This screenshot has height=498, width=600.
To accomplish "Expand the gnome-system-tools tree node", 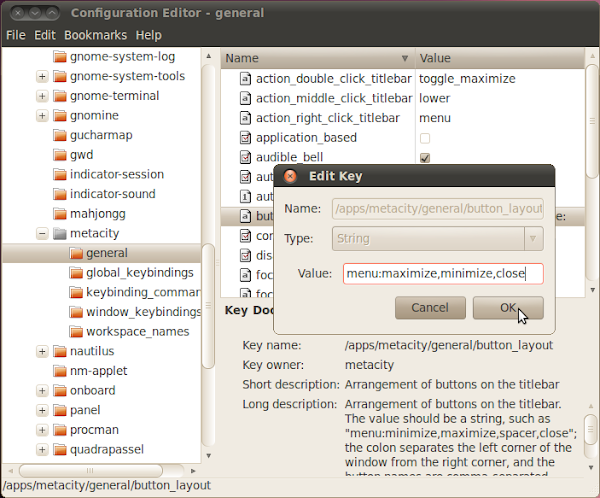I will pos(42,76).
